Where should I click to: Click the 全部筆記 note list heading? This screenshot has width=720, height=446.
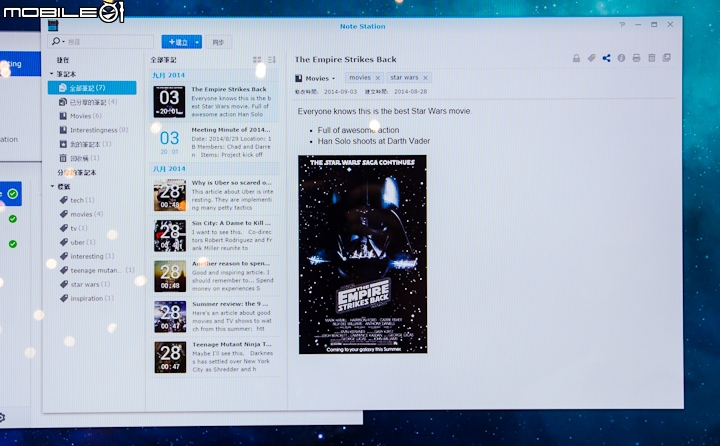[163, 60]
